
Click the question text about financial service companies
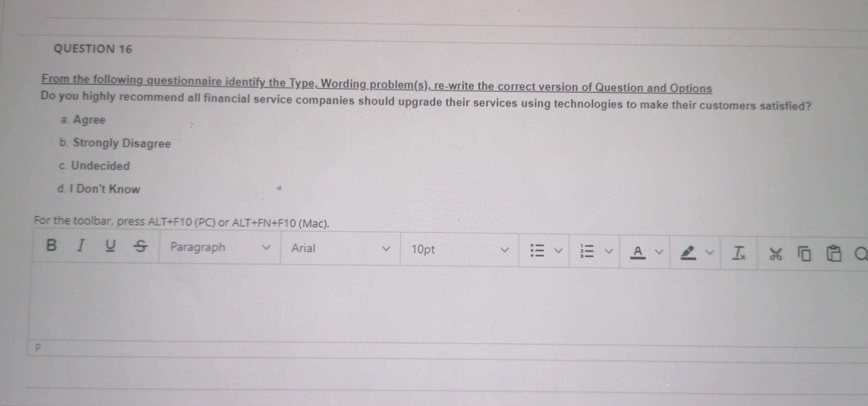tap(426, 101)
